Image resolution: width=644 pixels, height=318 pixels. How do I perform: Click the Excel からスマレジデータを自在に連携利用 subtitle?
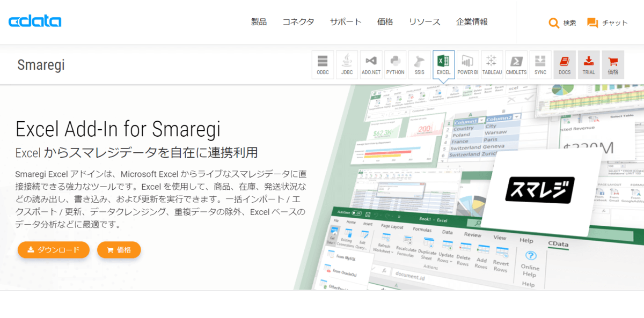point(137,153)
